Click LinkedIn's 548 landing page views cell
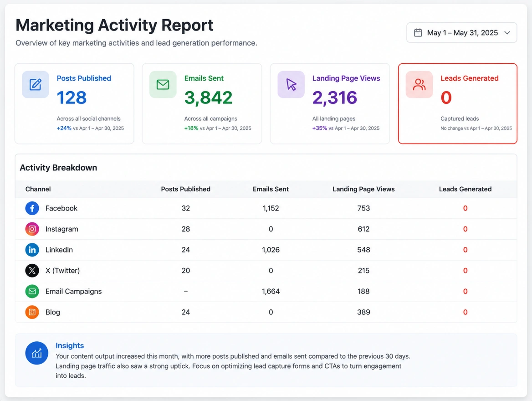This screenshot has width=532, height=401. coord(363,250)
